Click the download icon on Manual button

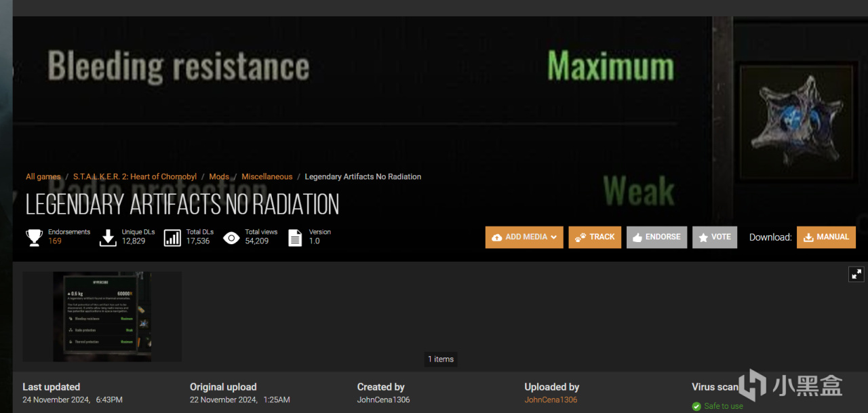click(808, 237)
